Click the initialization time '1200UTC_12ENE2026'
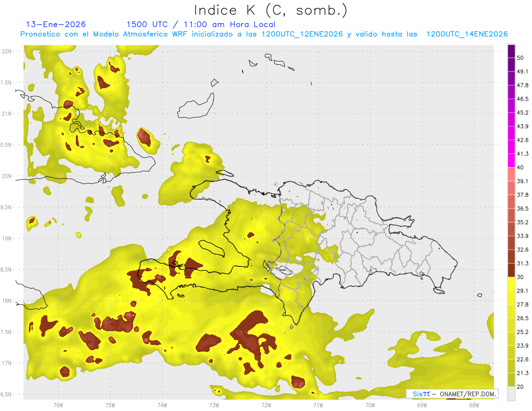This screenshot has height=411, width=532. tap(302, 34)
